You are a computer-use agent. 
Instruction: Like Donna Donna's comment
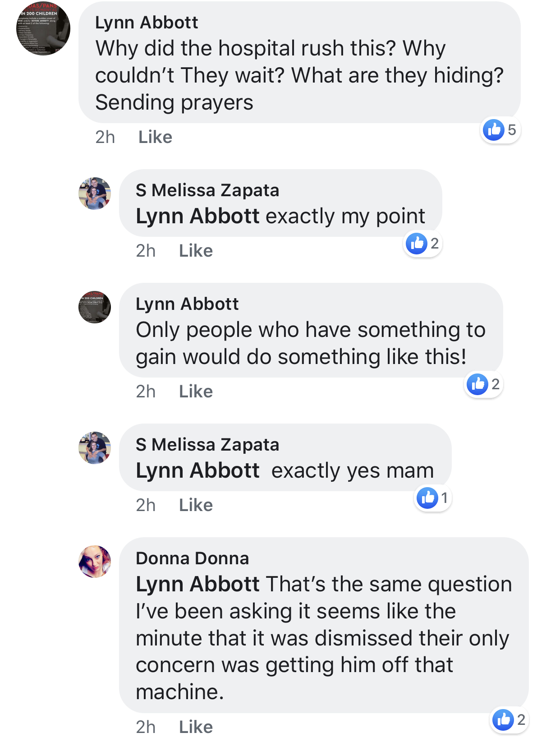tap(196, 727)
